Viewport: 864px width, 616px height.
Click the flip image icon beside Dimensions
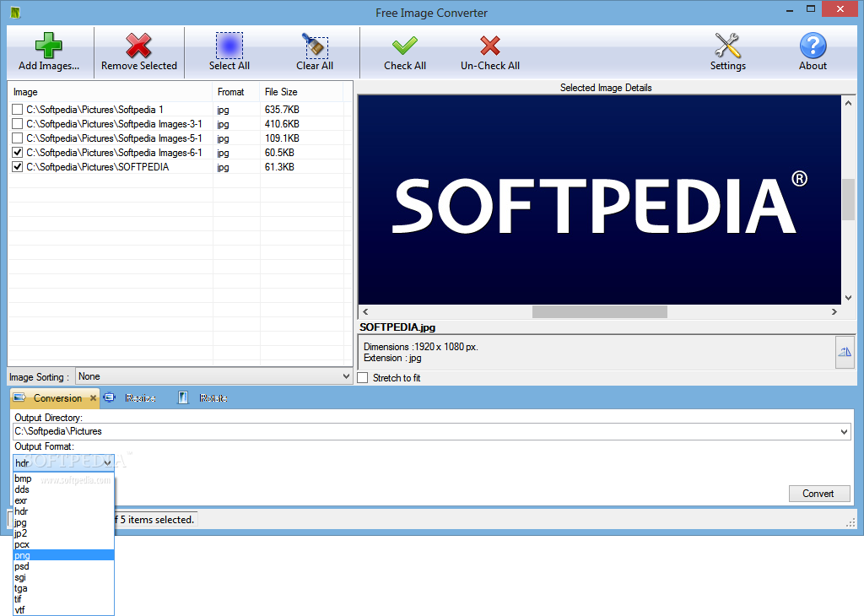[x=845, y=352]
